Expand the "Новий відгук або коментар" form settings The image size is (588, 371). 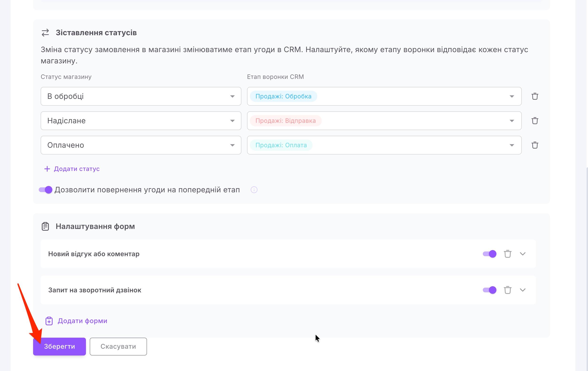click(x=522, y=254)
